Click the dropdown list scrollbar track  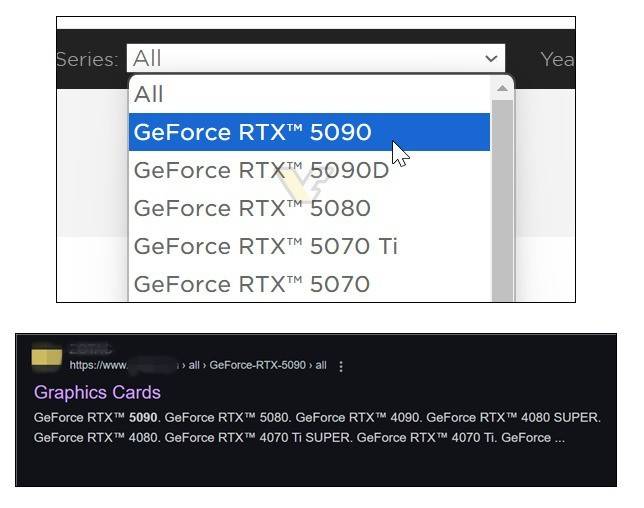click(502, 201)
